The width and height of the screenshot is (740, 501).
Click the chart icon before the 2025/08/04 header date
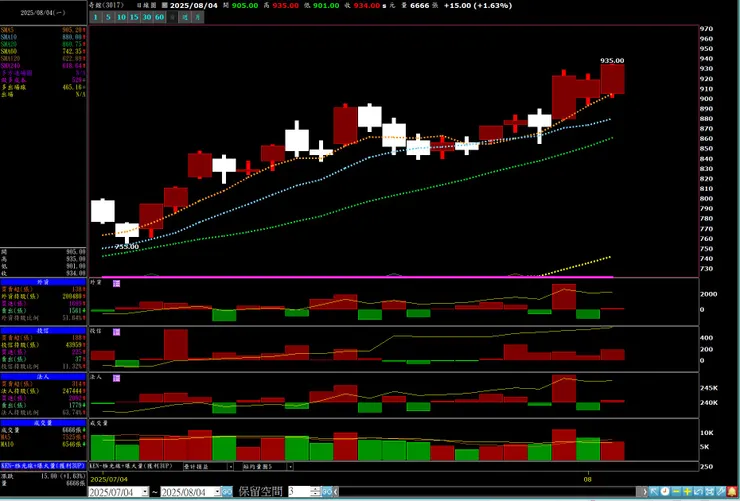165,5
